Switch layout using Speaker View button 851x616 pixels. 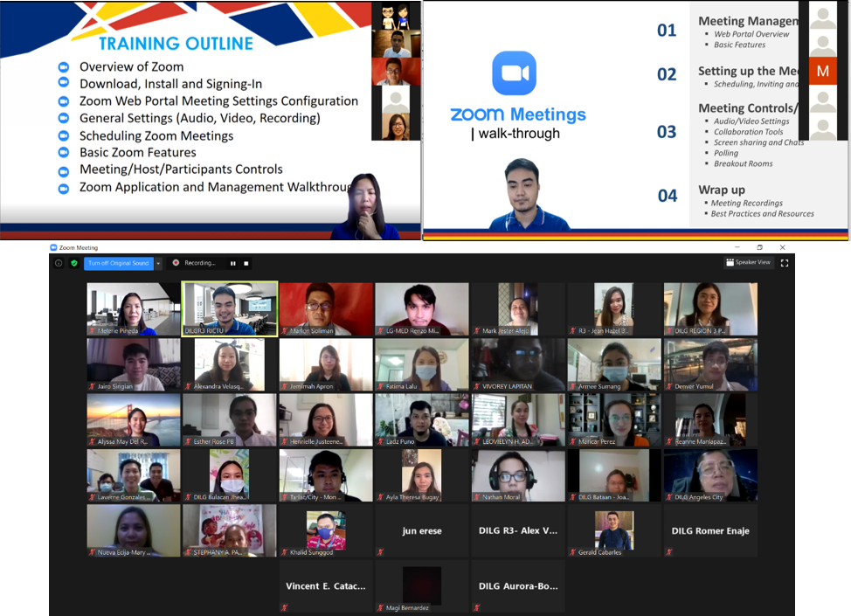click(x=749, y=262)
